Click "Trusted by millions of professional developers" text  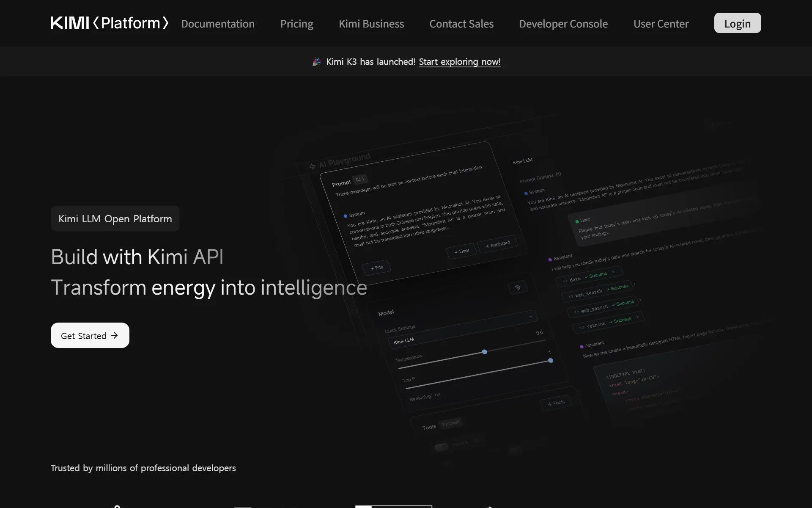click(143, 468)
